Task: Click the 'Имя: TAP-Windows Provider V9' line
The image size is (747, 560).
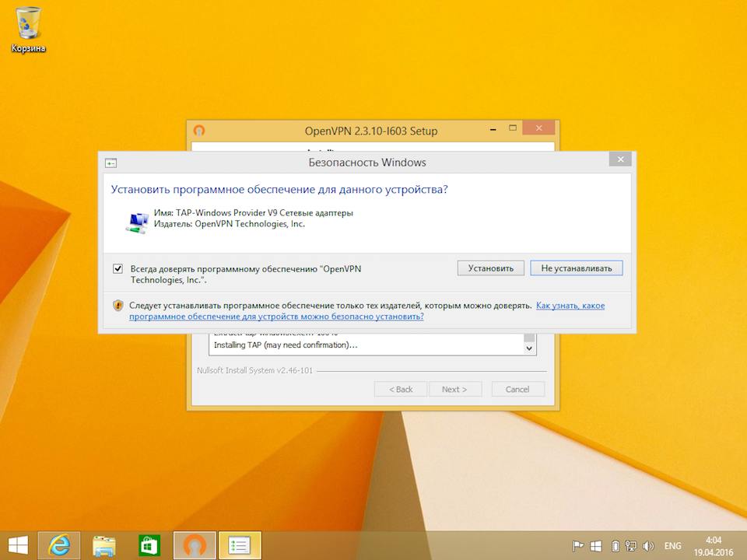Action: point(254,213)
